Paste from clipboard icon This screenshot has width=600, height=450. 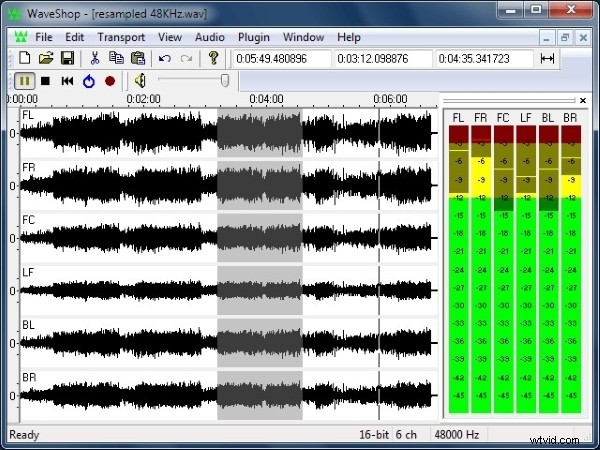click(x=138, y=58)
